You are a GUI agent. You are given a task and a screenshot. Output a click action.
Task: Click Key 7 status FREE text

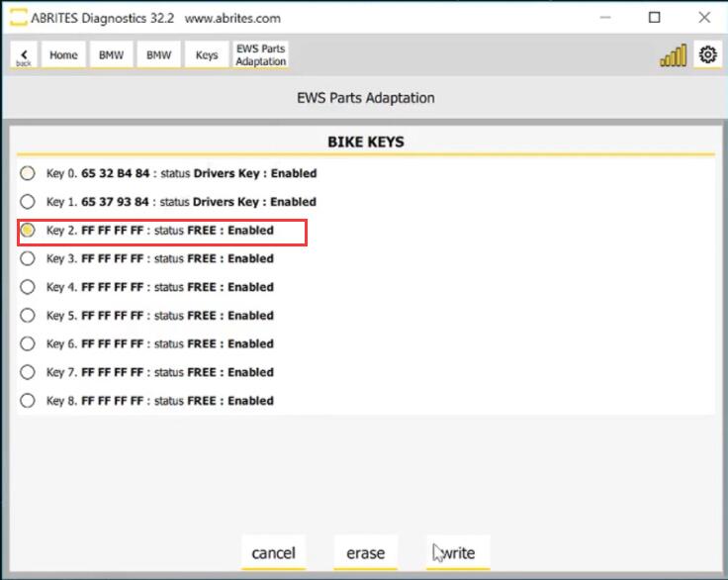pyautogui.click(x=185, y=372)
